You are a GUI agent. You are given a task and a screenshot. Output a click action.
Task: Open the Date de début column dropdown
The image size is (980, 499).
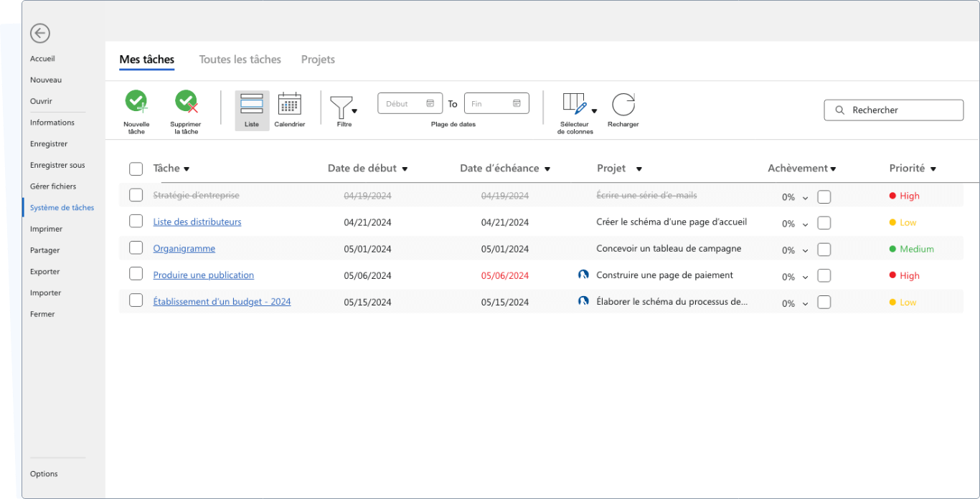405,169
